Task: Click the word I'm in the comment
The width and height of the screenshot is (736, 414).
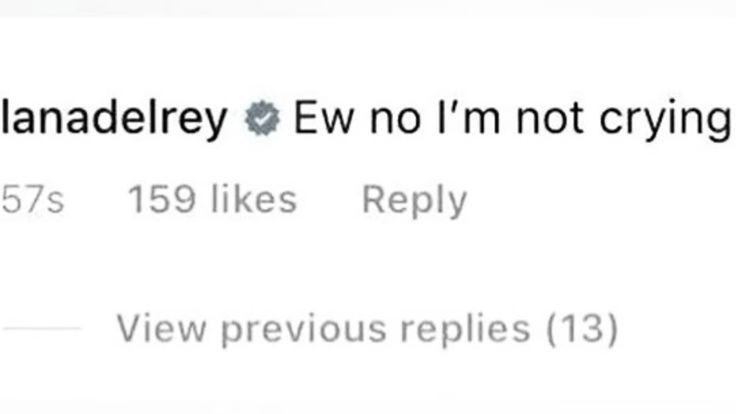Action: [x=468, y=119]
